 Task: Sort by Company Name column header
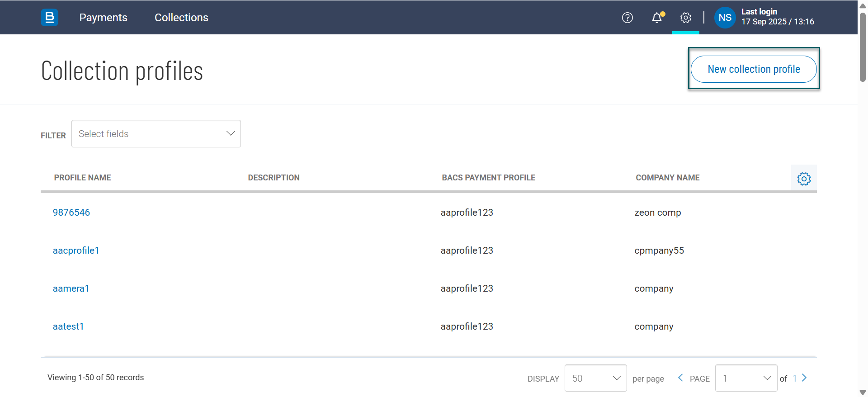(667, 178)
